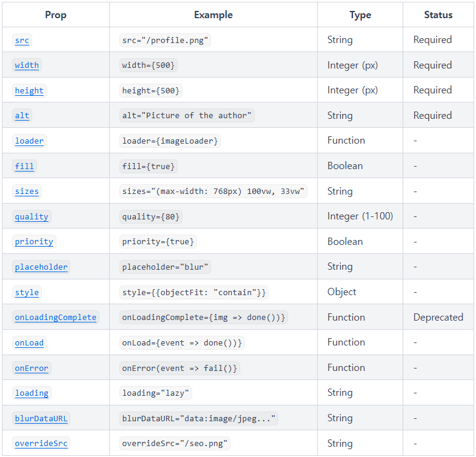
Task: Go to the sizes prop link
Action: (27, 192)
